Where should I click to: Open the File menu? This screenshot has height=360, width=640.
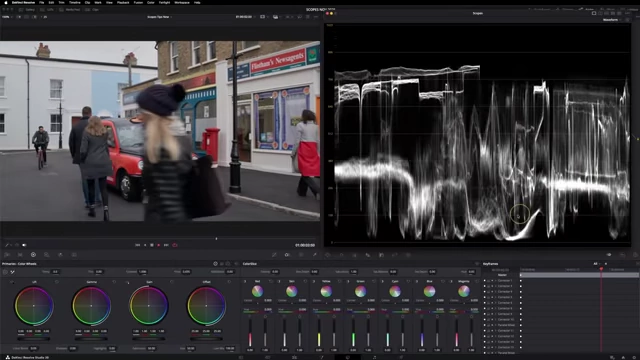click(x=41, y=2)
